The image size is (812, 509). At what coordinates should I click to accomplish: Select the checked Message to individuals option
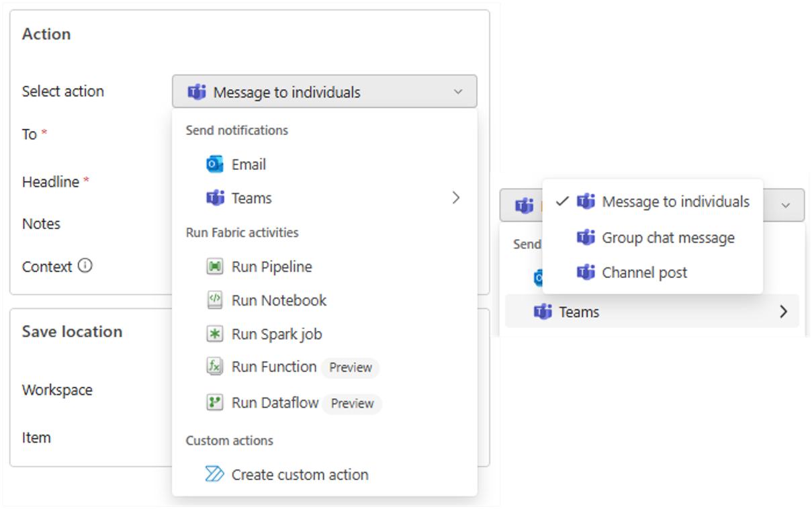tap(675, 201)
